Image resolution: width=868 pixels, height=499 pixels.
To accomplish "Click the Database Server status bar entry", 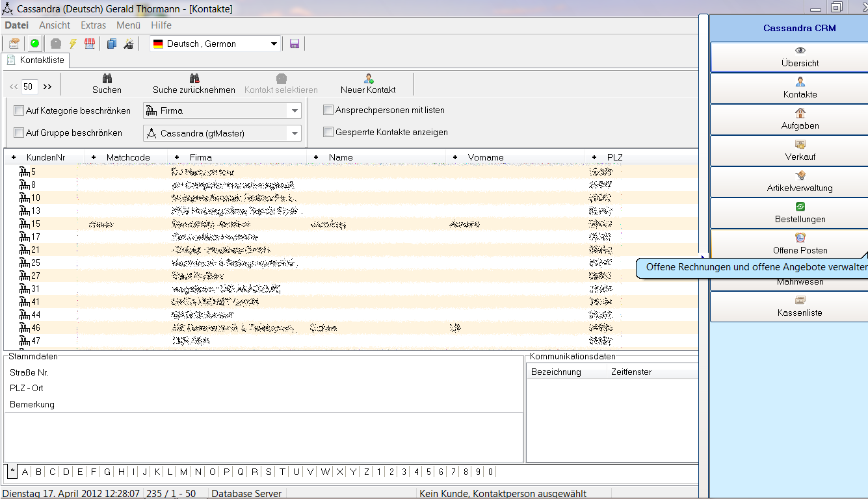I will tap(246, 494).
